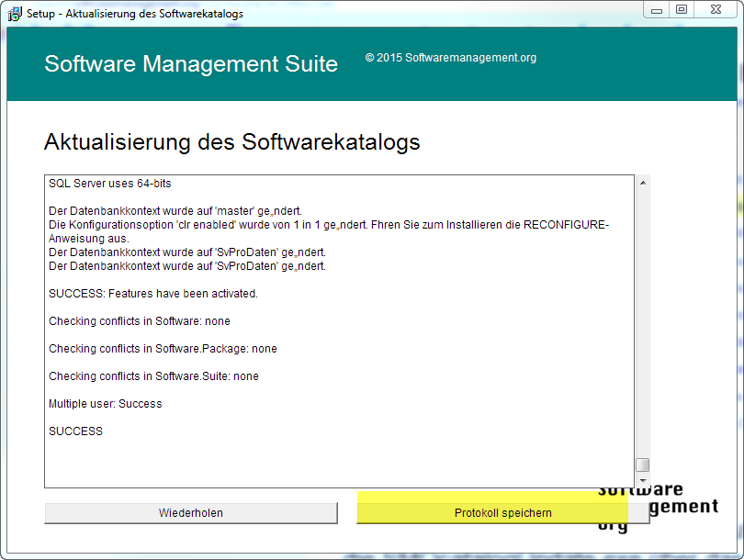Click 'Checking conflicts in Software.Suite' line
744x560 pixels.
point(153,376)
